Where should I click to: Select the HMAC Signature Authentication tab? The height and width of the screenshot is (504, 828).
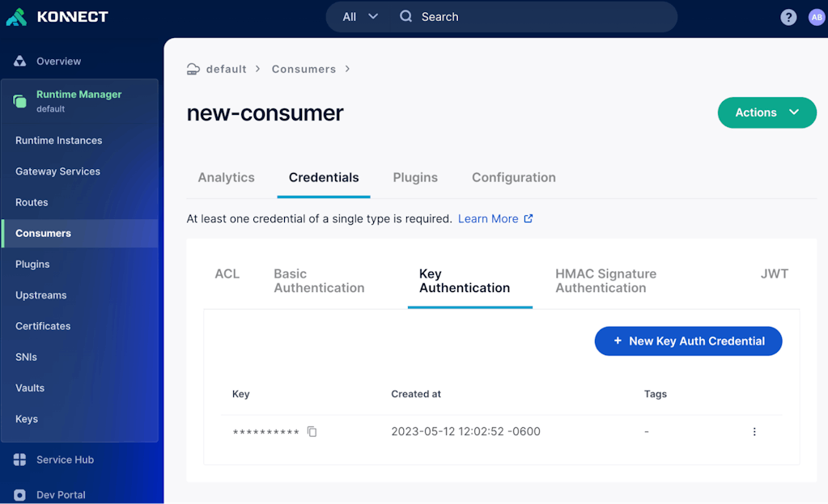pos(605,281)
